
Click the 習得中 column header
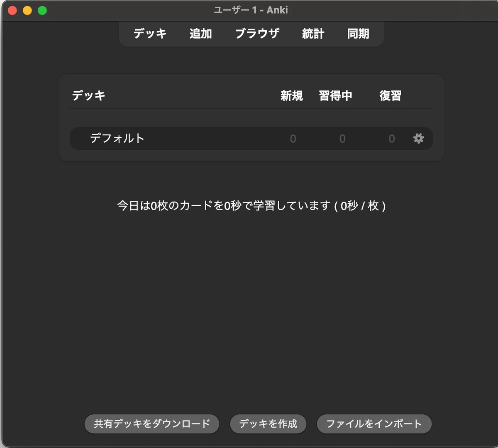(x=335, y=96)
